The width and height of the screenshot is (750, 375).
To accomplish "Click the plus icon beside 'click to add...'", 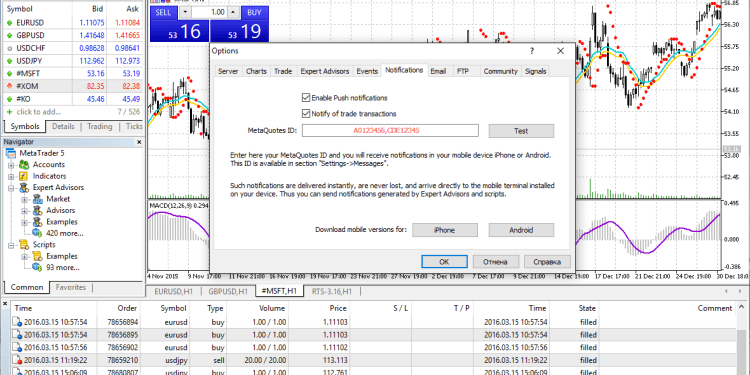I will 10,112.
